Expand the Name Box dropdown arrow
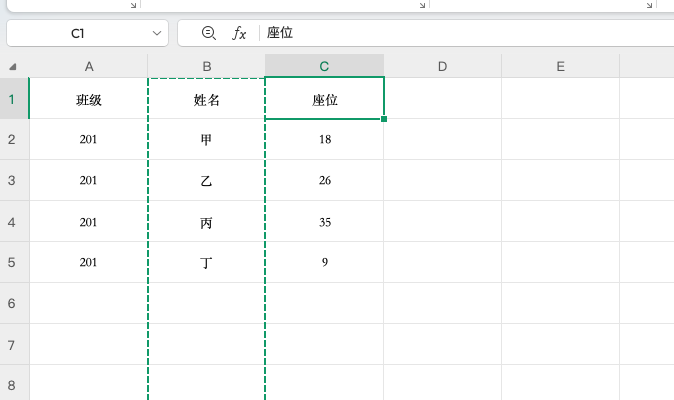674x400 pixels. 157,33
